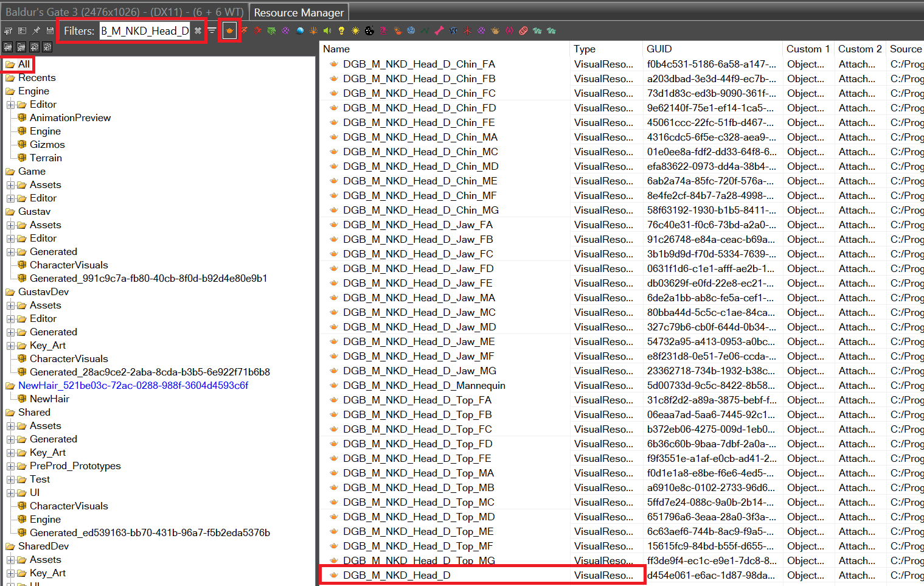Click the pink bracketed figure filter icon
The image size is (924, 586).
click(x=509, y=30)
